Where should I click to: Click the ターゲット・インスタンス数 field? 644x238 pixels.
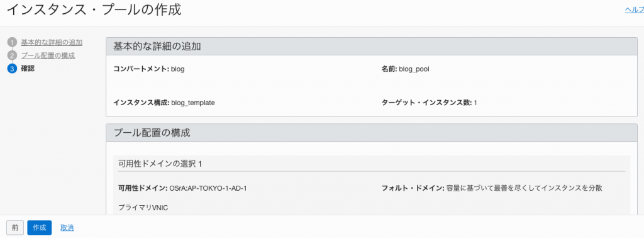pyautogui.click(x=429, y=103)
